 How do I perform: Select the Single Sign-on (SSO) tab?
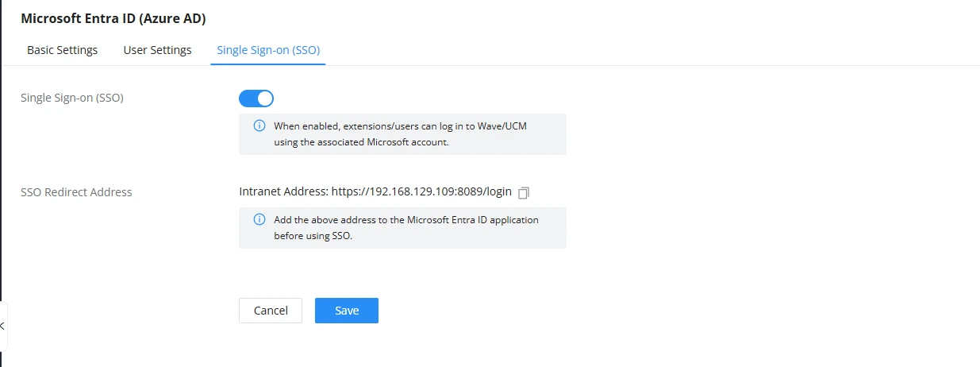pyautogui.click(x=268, y=50)
